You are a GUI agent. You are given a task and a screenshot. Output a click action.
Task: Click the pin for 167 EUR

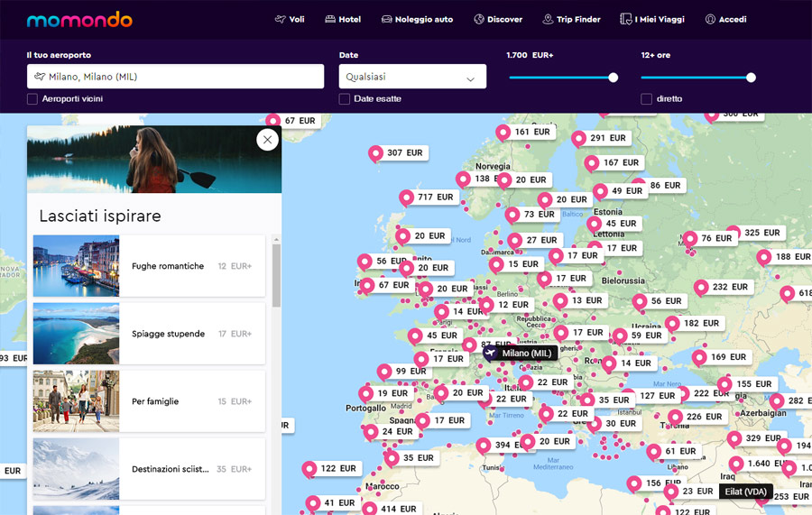[591, 163]
